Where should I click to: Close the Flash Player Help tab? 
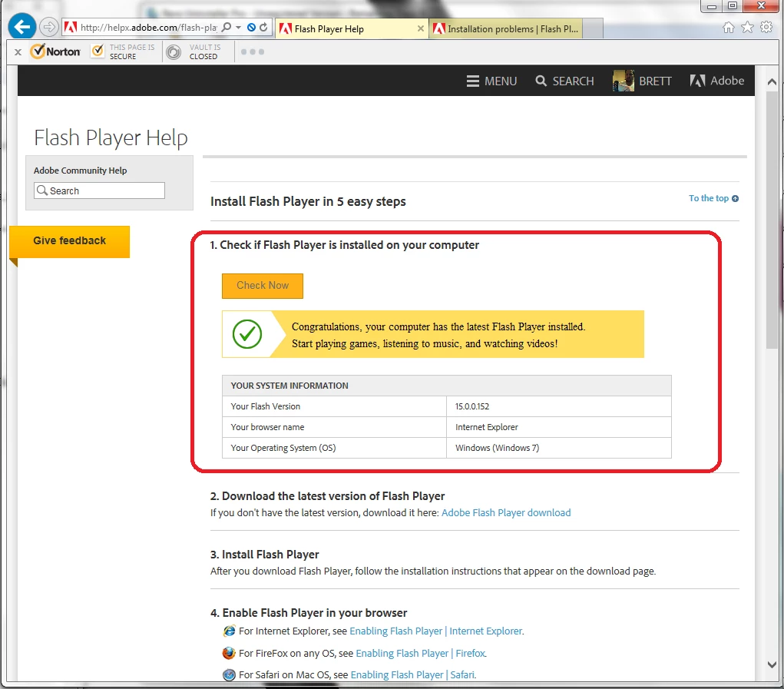(421, 29)
